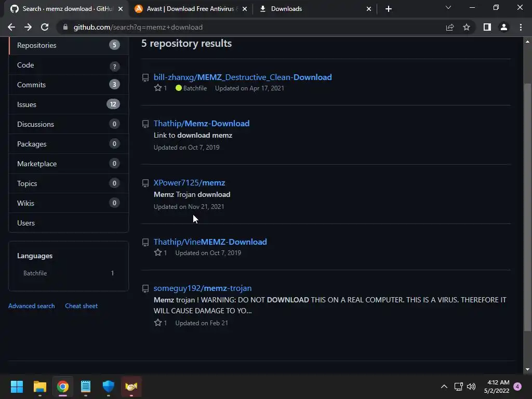Filter by Batchfile language

tap(69, 273)
